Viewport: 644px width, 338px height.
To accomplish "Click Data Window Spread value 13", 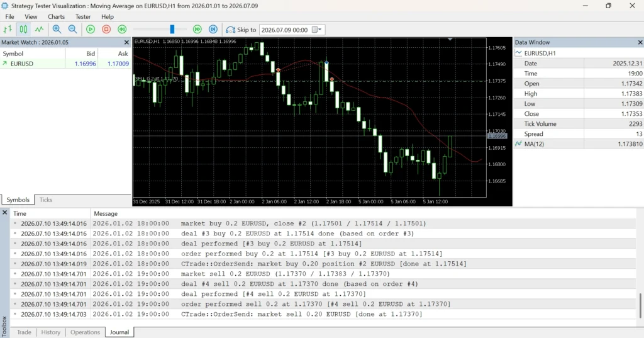I will 639,134.
